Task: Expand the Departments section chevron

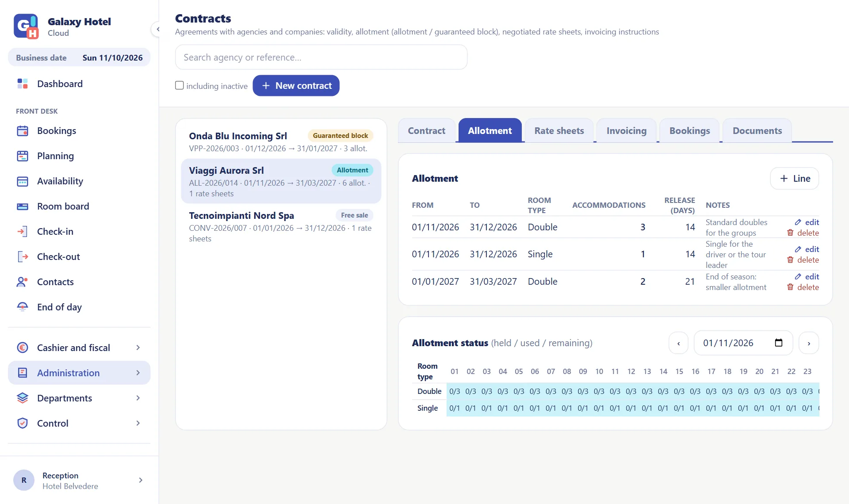Action: [138, 398]
